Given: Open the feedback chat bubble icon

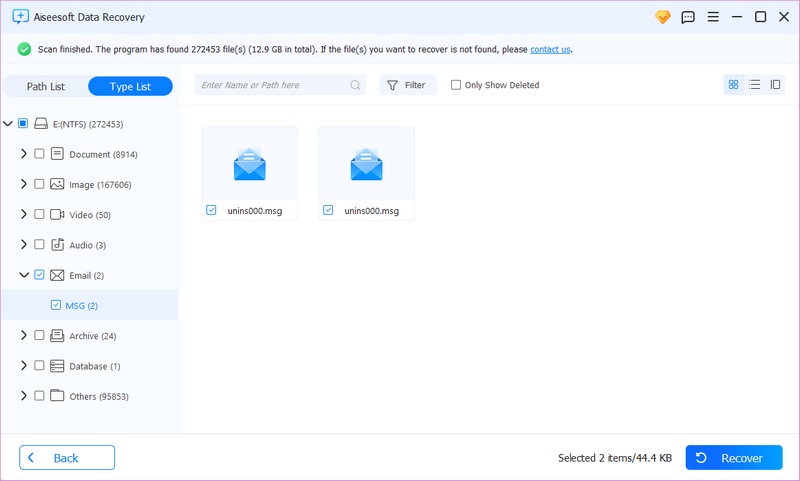Looking at the screenshot, I should click(688, 17).
